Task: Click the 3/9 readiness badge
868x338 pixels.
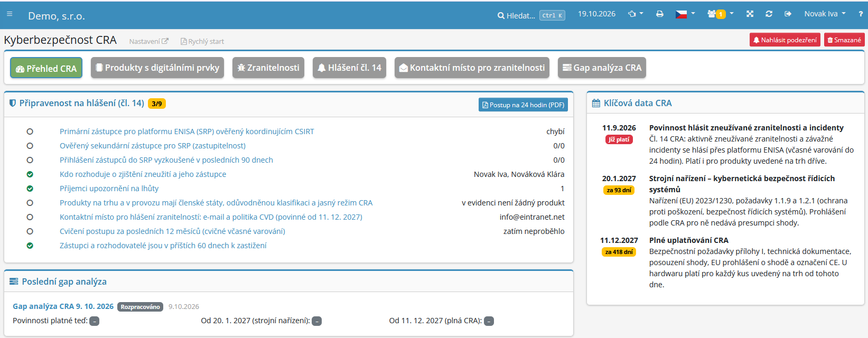Action: (157, 104)
